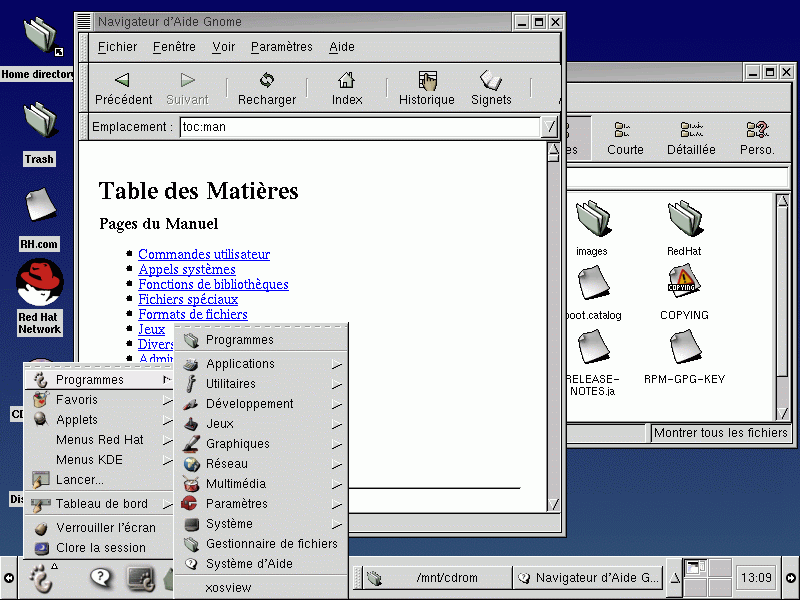The width and height of the screenshot is (800, 600).
Task: Click the Fonctions de bibliothèques link
Action: 213,285
